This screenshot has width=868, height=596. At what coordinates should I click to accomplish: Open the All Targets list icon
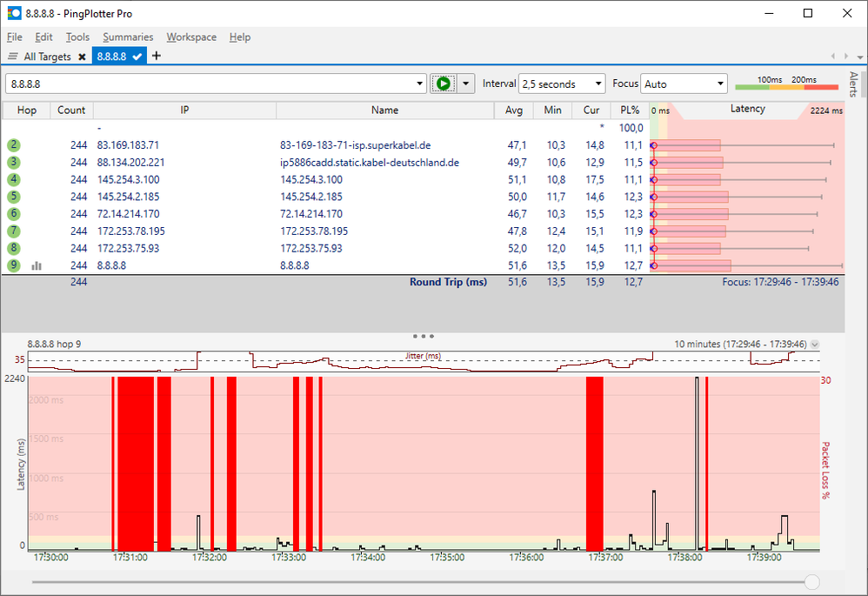tap(13, 57)
